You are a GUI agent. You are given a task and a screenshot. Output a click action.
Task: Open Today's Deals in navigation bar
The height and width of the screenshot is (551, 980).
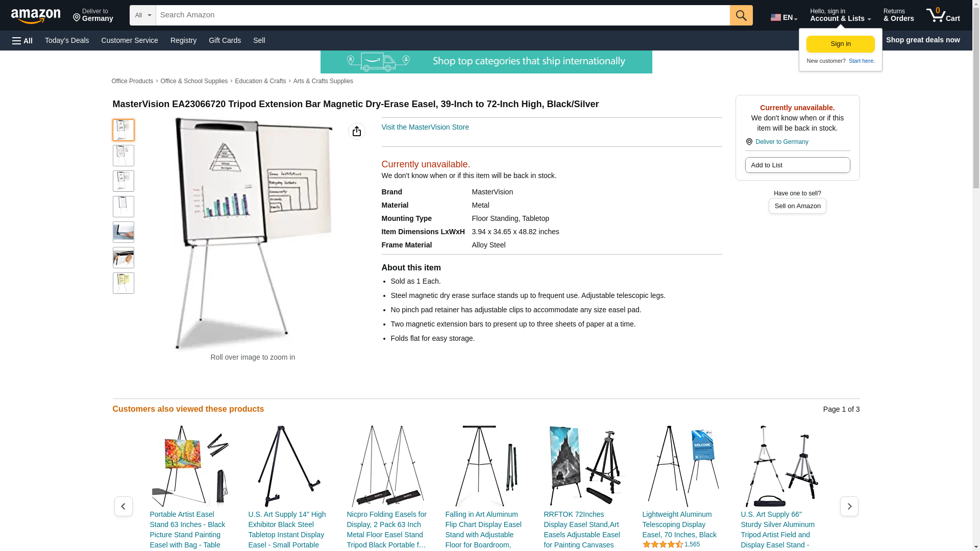67,40
